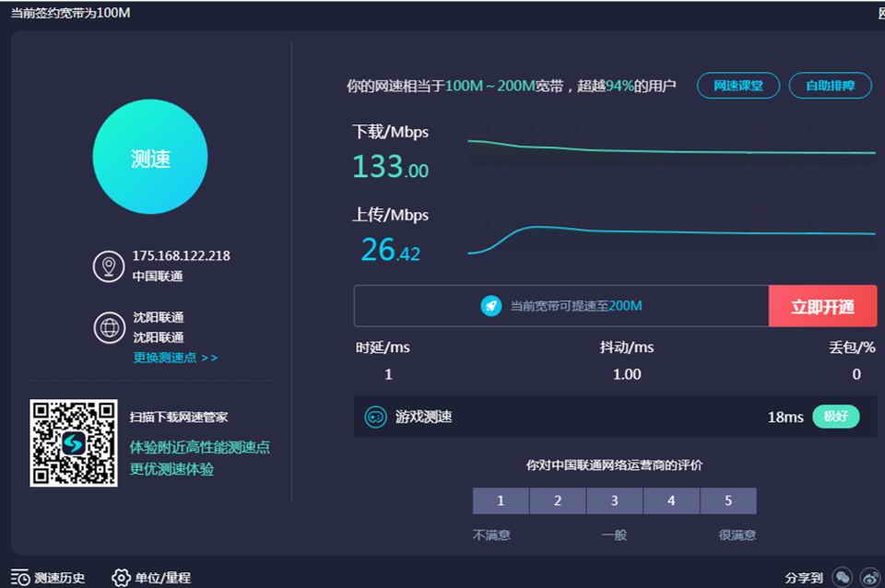885x588 pixels.
Task: Rate the carrier 1 (不满意)
Action: [501, 500]
